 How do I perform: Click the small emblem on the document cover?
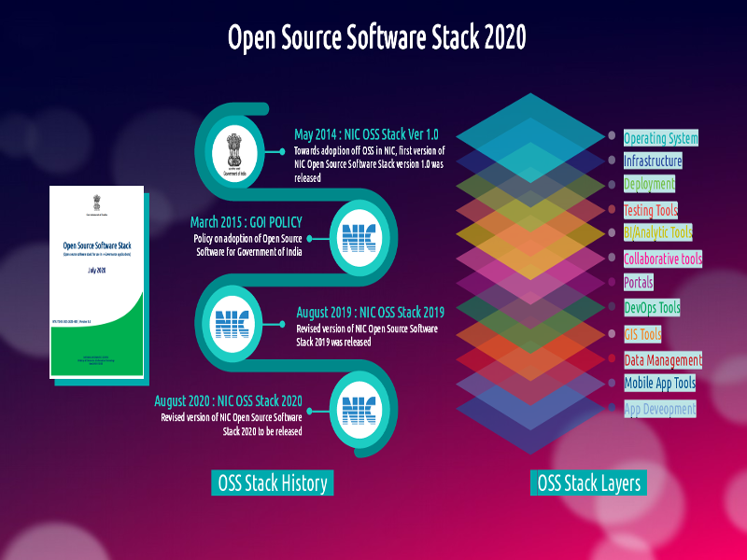point(97,203)
